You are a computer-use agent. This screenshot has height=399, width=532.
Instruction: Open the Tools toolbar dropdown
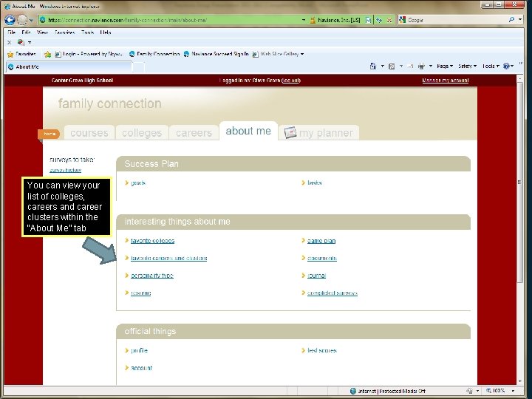[x=491, y=66]
